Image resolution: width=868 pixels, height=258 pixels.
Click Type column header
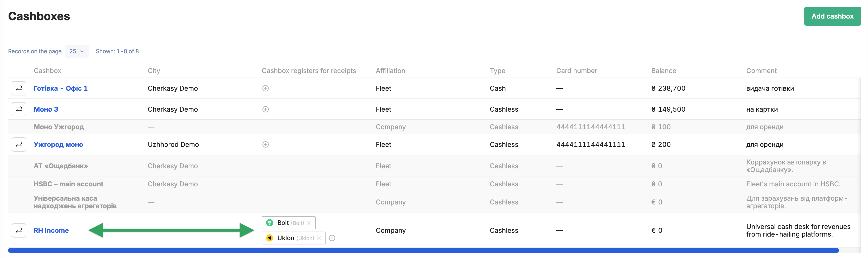tap(497, 71)
